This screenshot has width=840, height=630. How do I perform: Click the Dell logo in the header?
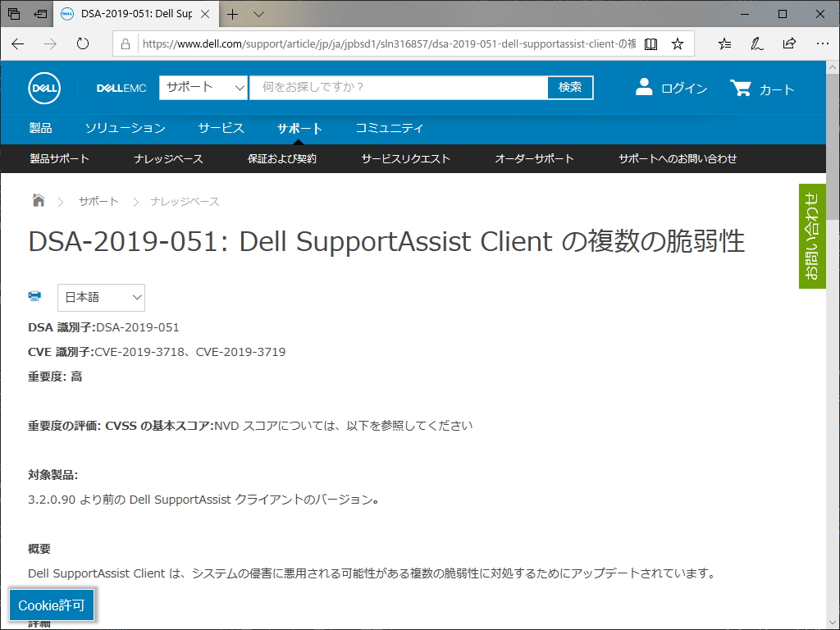point(43,88)
